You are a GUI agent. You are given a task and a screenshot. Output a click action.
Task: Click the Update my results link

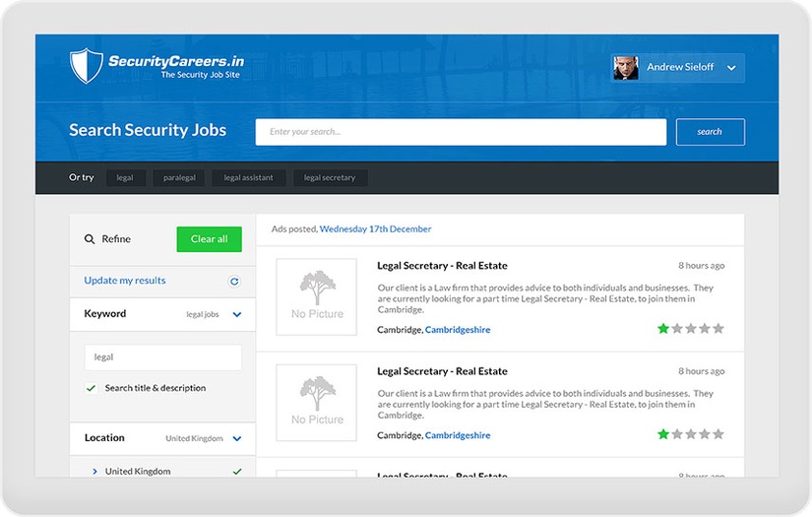125,281
